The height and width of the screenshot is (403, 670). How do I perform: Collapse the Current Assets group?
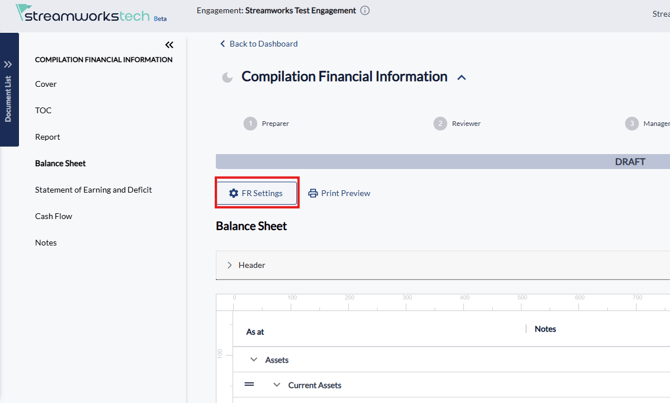point(277,385)
